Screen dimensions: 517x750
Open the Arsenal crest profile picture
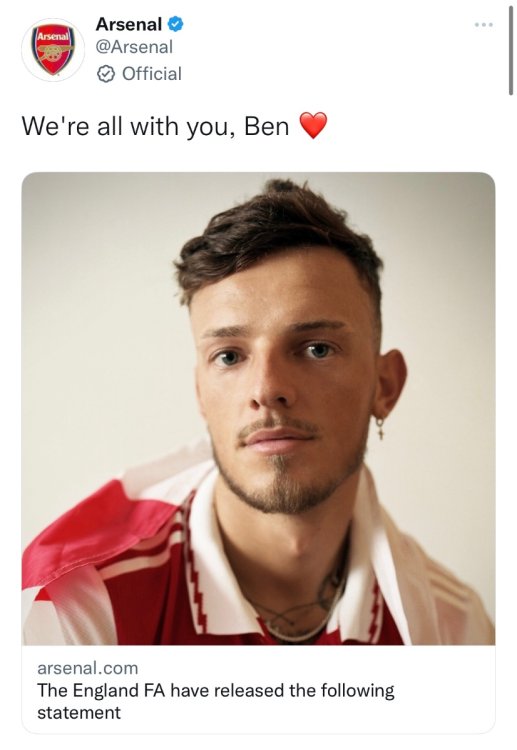53,50
